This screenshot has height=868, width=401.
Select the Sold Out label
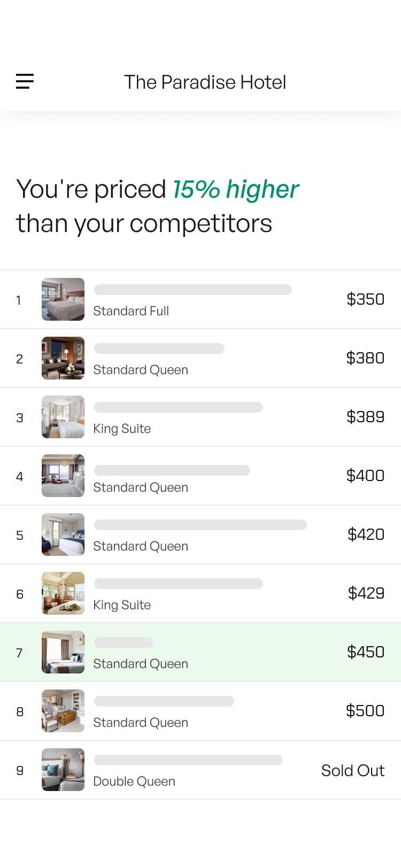tap(352, 771)
